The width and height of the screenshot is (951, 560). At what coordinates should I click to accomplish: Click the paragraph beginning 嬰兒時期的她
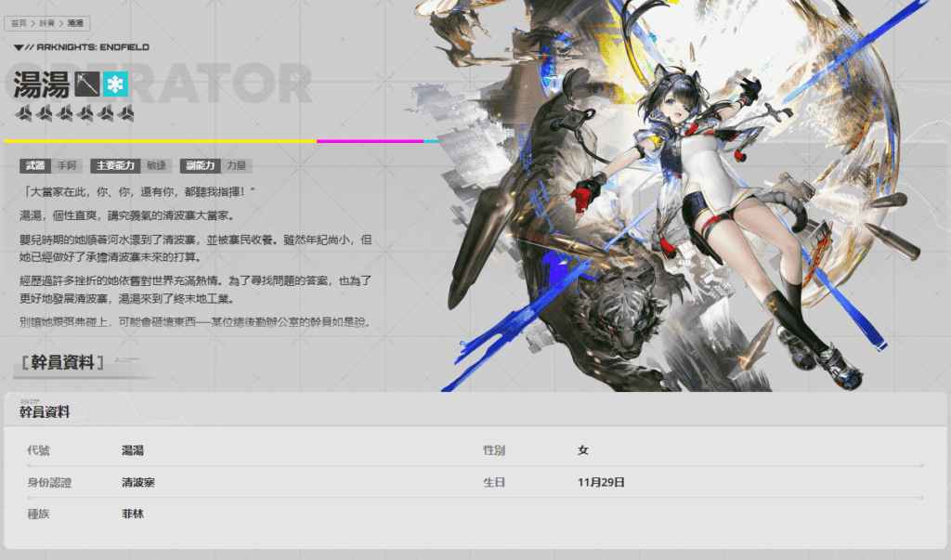coord(195,248)
